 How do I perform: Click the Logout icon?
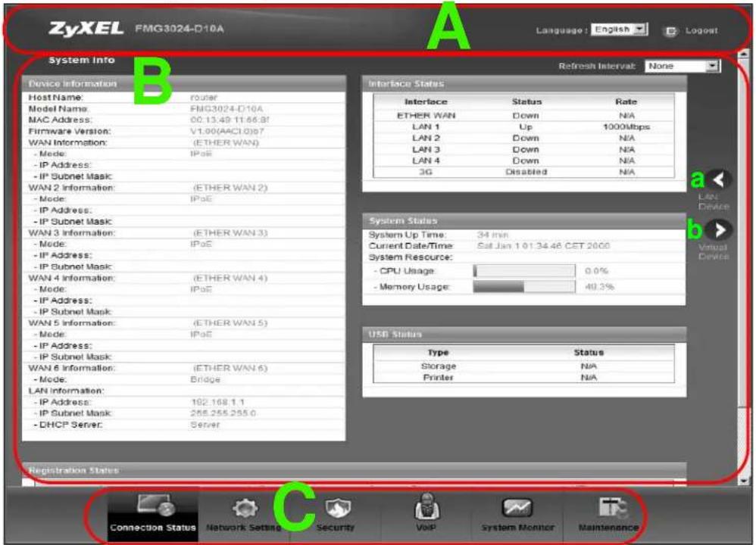click(670, 31)
